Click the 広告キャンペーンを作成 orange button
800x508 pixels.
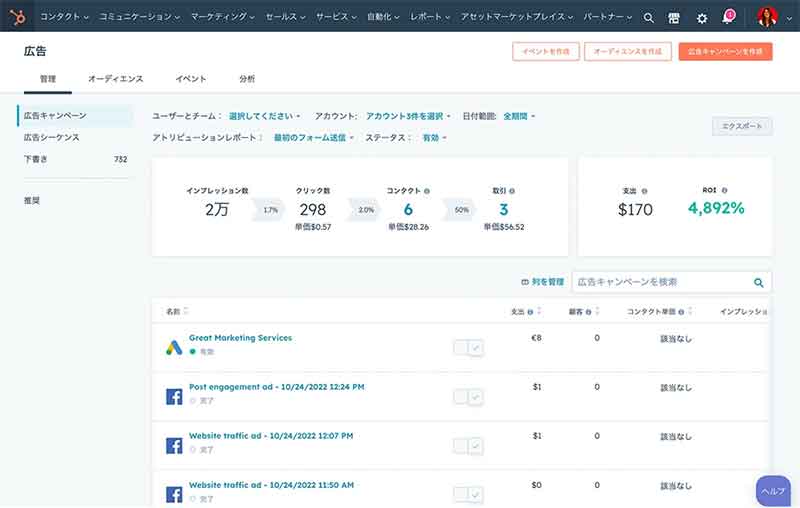725,52
